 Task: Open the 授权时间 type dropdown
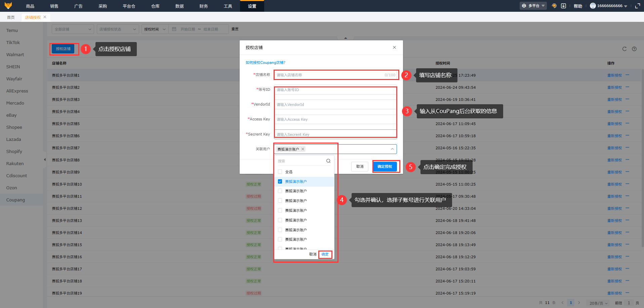(x=155, y=29)
